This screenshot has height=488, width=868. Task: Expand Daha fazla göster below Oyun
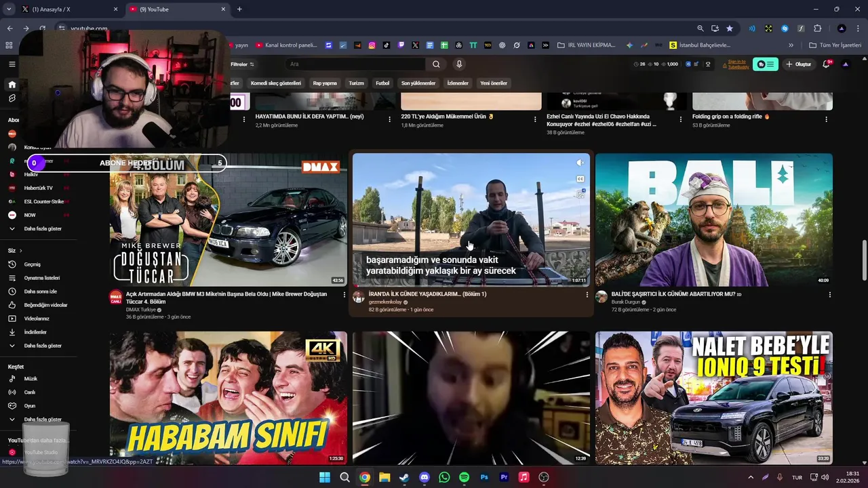point(42,420)
